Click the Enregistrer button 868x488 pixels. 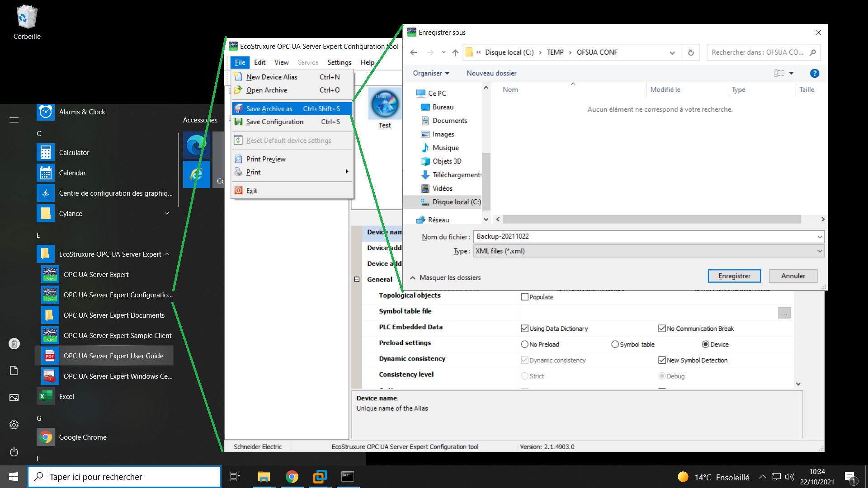click(x=734, y=276)
